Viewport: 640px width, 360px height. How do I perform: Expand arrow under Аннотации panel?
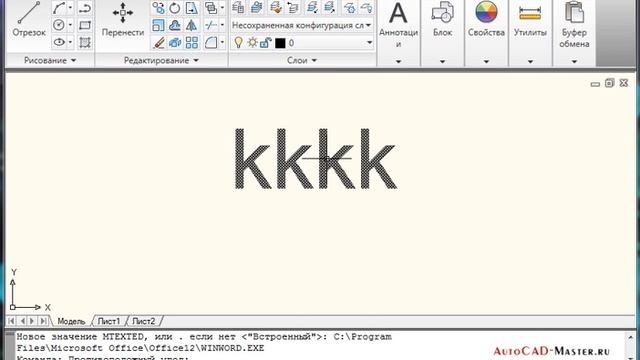(398, 62)
